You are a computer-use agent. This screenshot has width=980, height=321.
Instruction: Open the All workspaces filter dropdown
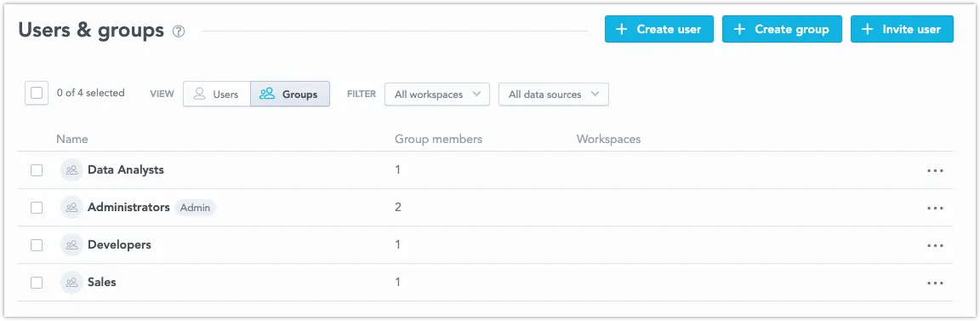(x=437, y=95)
